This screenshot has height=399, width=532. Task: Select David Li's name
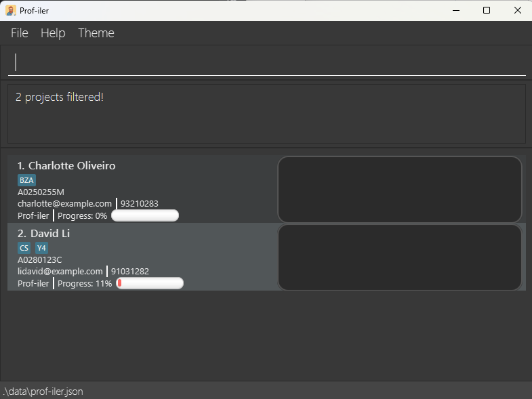pos(50,234)
